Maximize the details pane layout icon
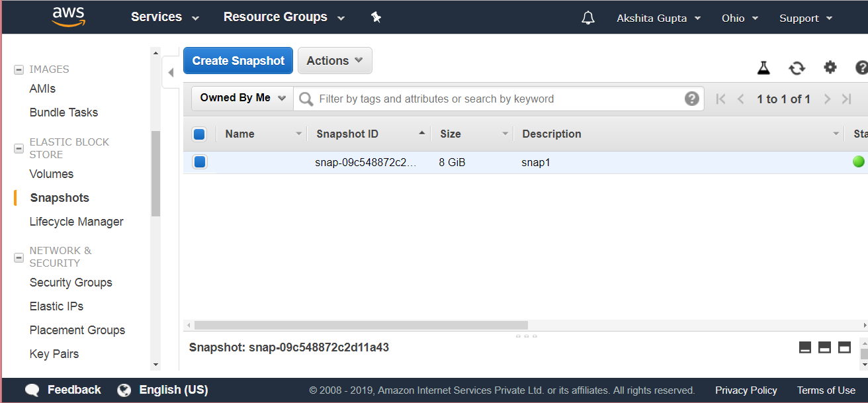 click(x=844, y=347)
